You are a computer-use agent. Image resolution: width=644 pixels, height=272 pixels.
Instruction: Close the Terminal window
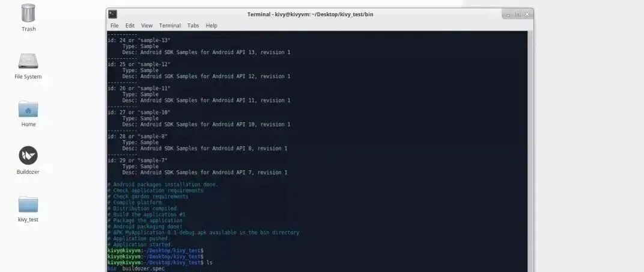[x=527, y=14]
